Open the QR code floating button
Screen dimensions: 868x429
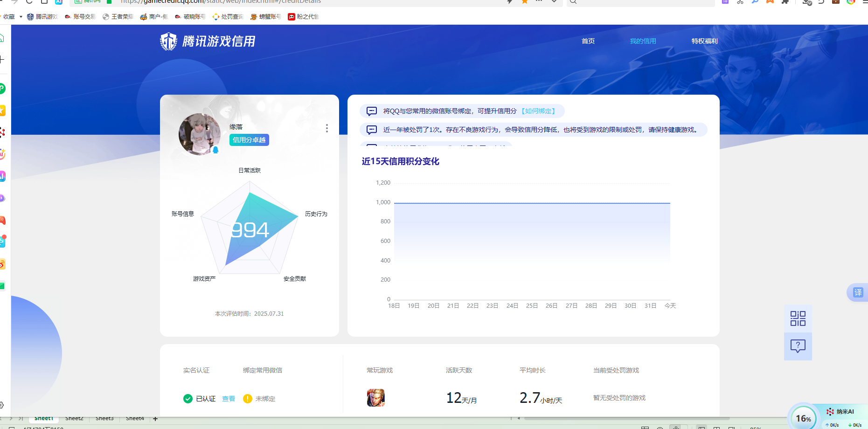pyautogui.click(x=798, y=318)
